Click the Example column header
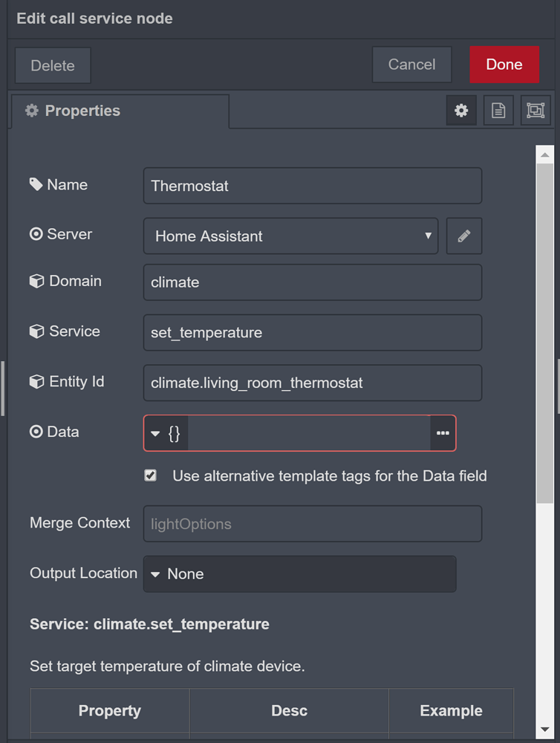The width and height of the screenshot is (560, 743). (x=451, y=710)
